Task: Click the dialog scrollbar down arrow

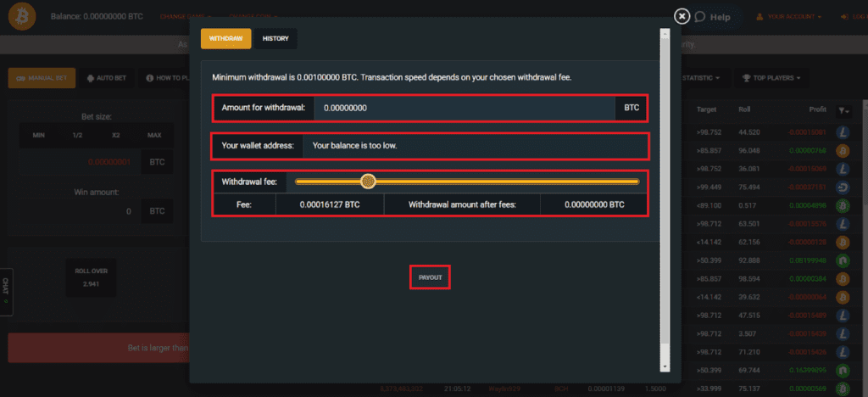Action: pyautogui.click(x=665, y=366)
